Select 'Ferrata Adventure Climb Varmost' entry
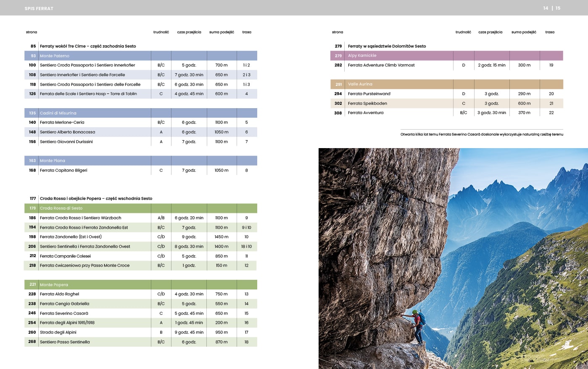 381,65
